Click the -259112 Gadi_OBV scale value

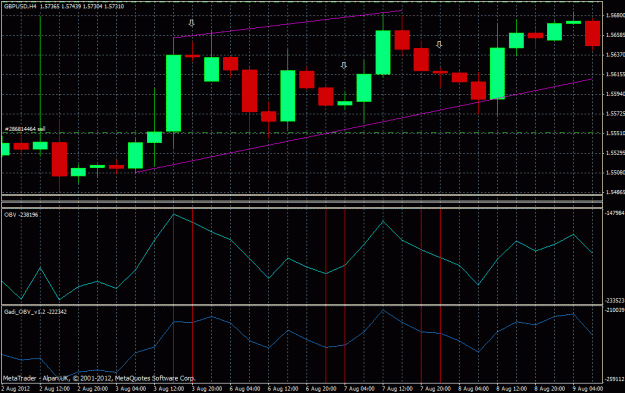[x=614, y=379]
